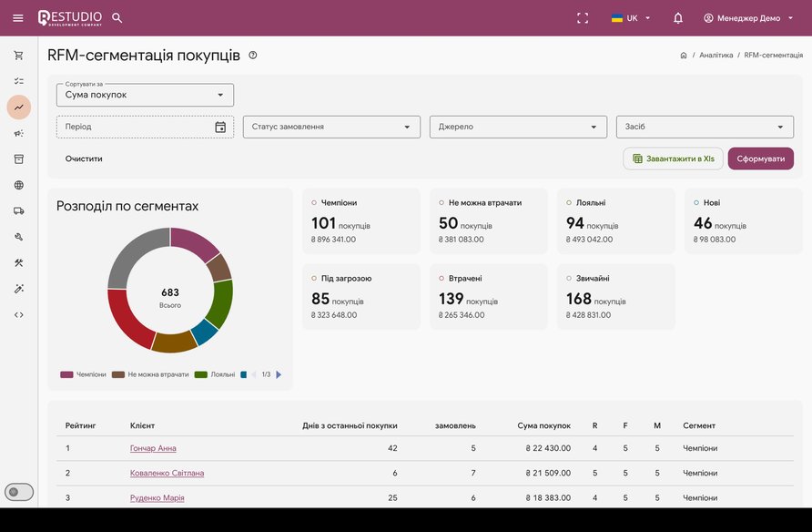Screen dimensions: 812x532
Task: Click the ₴ 22 430.00 table cell
Action: pyautogui.click(x=548, y=448)
